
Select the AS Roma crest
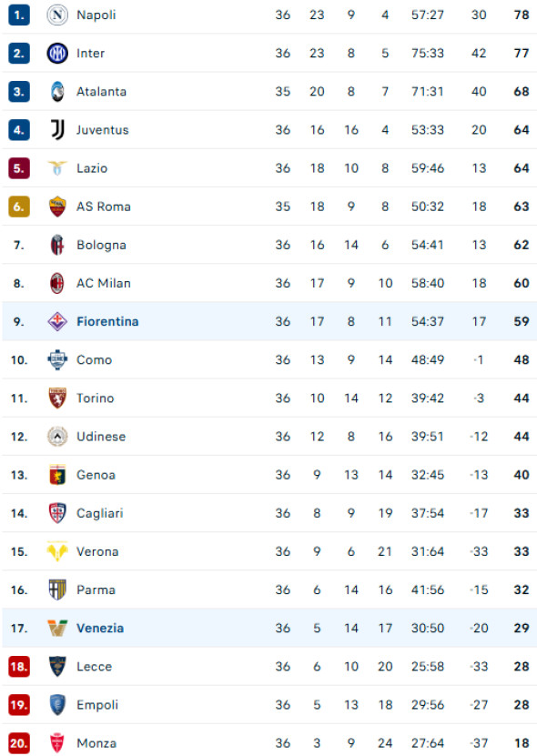pyautogui.click(x=57, y=207)
